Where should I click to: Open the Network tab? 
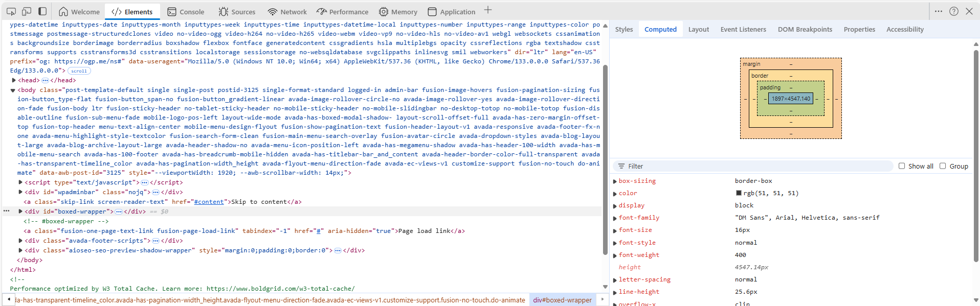pyautogui.click(x=287, y=12)
